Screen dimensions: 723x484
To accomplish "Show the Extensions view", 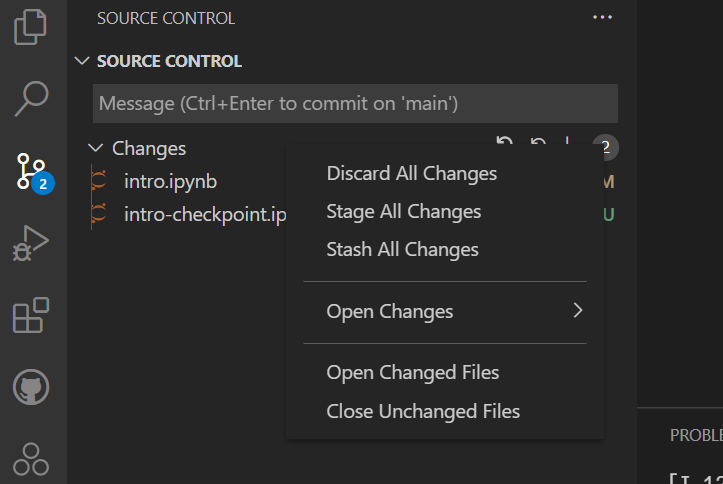I will pos(31,316).
